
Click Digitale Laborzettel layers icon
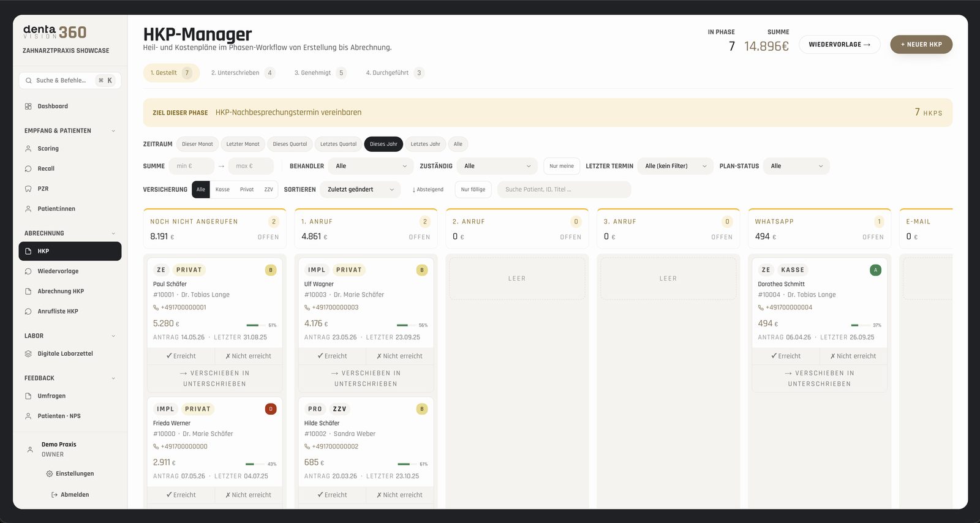coord(28,354)
